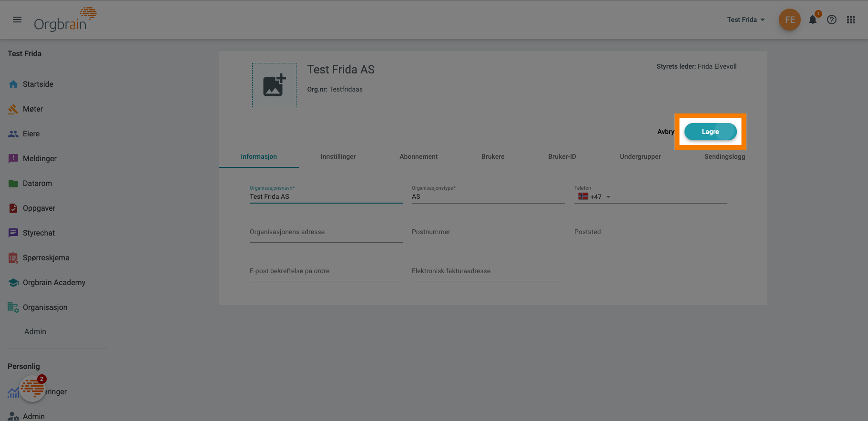Click the Startside home icon
Viewport: 868px width, 421px height.
coord(13,84)
